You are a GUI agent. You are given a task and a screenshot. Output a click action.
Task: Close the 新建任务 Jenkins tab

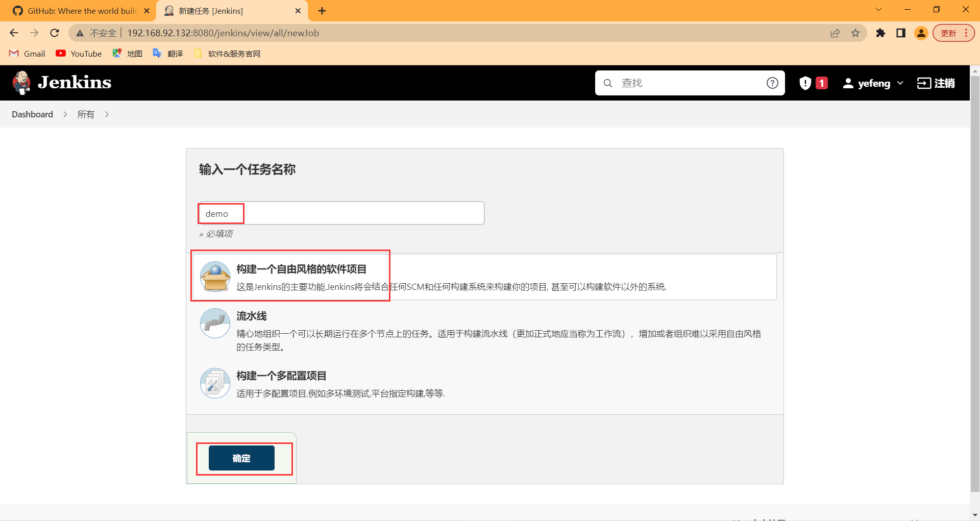298,11
